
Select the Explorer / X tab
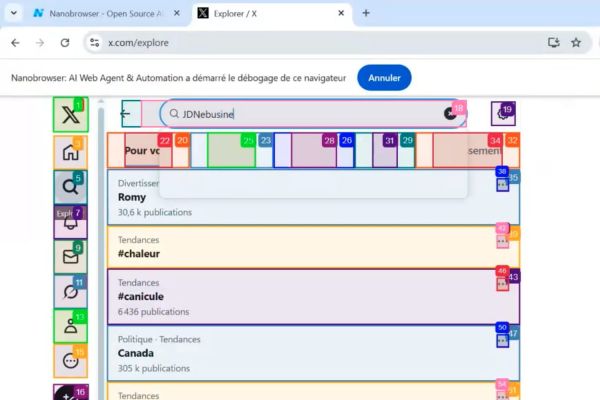pos(272,14)
